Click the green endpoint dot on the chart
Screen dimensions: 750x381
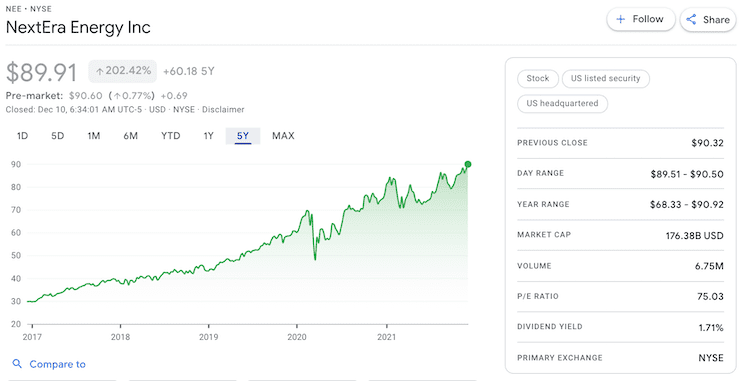coord(468,164)
